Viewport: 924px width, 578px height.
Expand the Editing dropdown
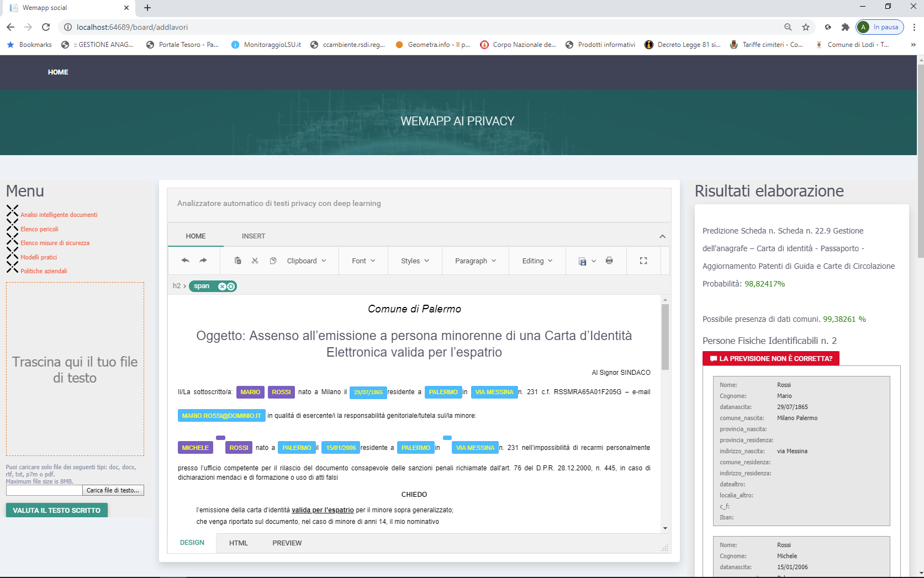537,261
